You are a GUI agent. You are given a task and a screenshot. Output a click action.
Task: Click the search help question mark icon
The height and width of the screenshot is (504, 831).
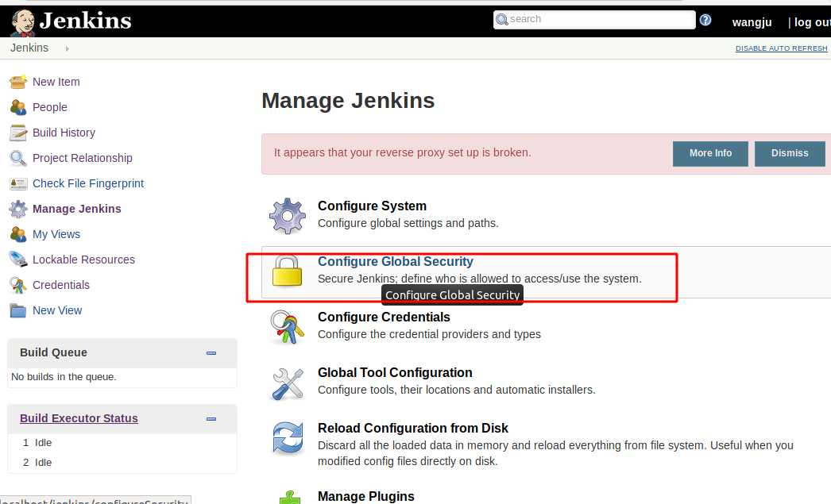tap(705, 20)
